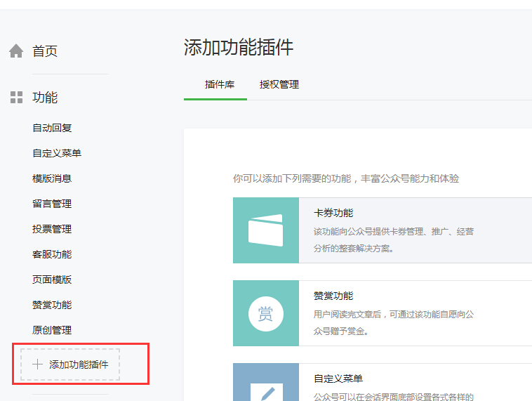Click the 卡券功能 description text

394,240
